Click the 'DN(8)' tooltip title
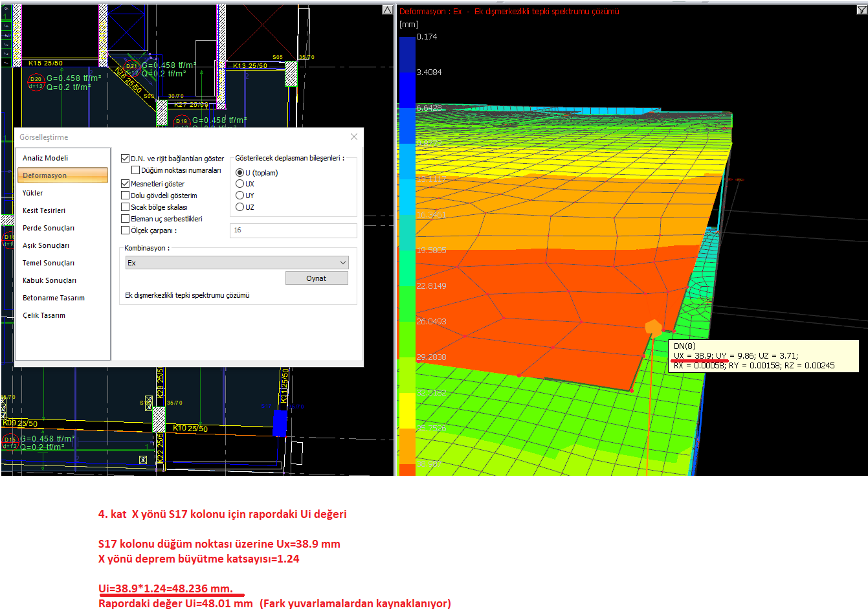868x615 pixels. (x=685, y=346)
